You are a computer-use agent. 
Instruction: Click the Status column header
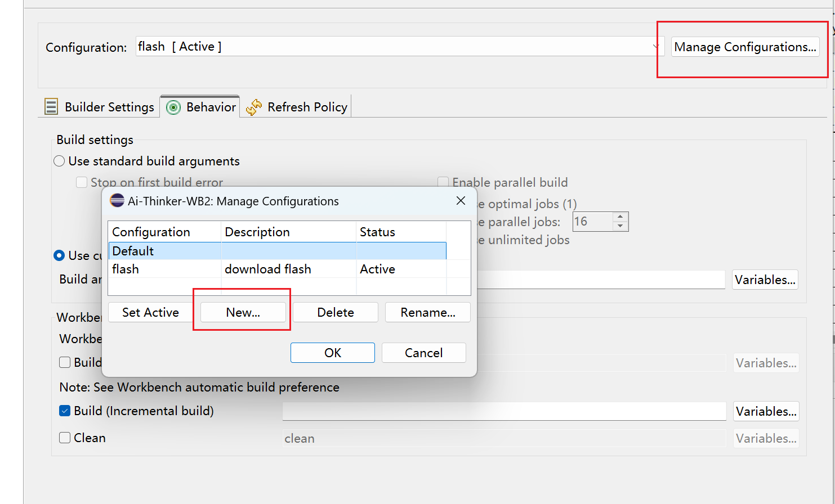[x=401, y=232]
